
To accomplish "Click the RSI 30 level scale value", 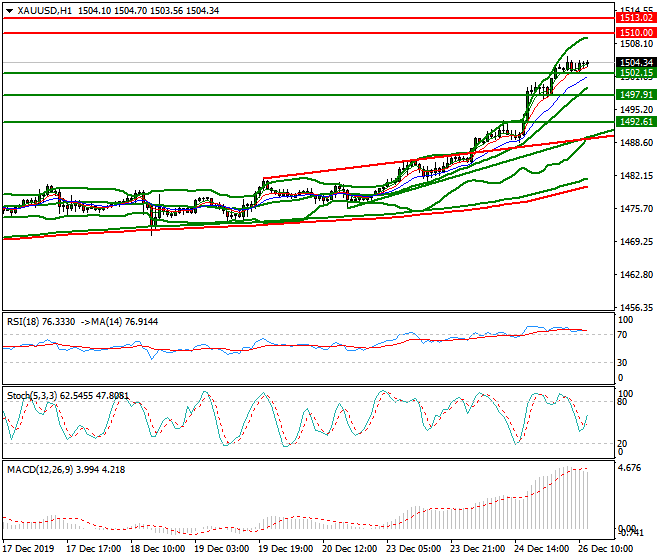I will click(x=622, y=363).
